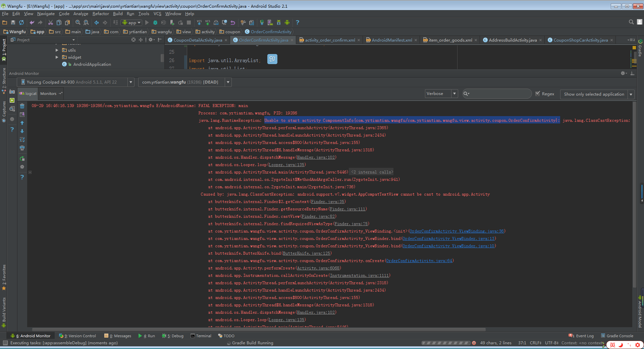Click the Save All toolbar icon
644x349 pixels.
tap(13, 22)
